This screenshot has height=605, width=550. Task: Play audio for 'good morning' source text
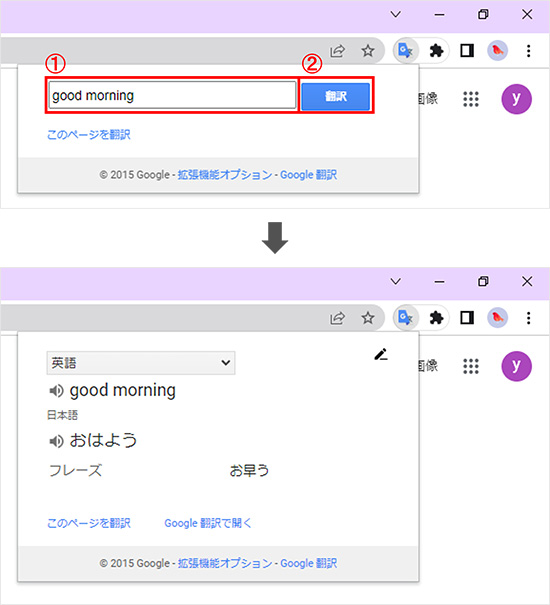pyautogui.click(x=56, y=391)
